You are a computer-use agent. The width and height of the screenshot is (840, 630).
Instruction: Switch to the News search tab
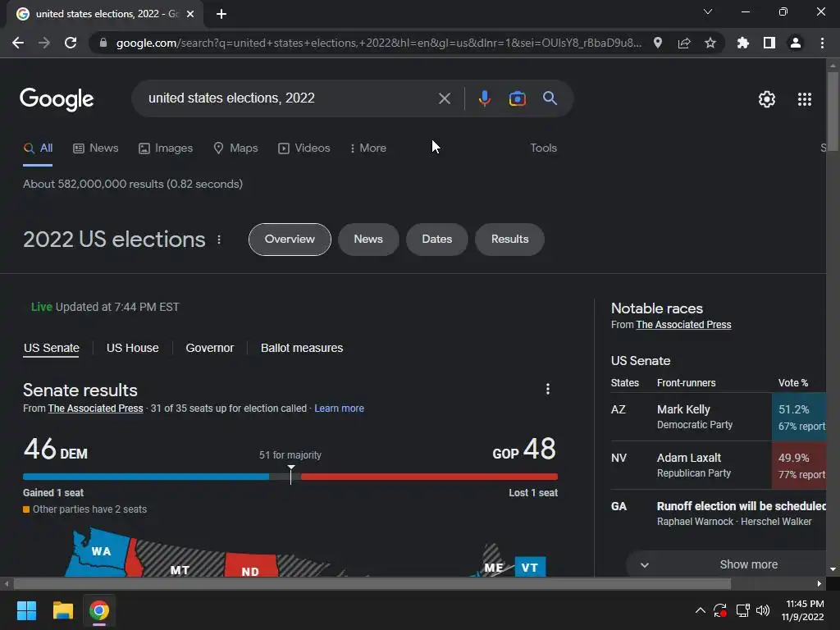pyautogui.click(x=95, y=148)
